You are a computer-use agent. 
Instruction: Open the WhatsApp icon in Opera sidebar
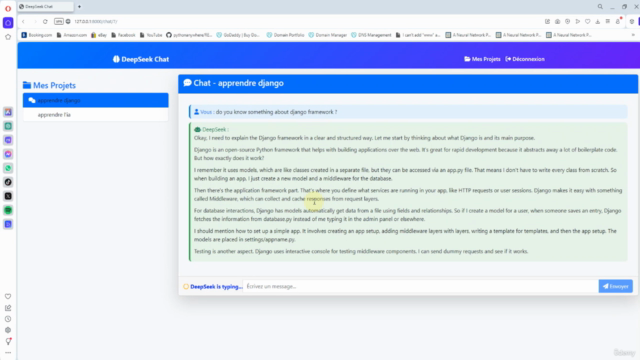(x=8, y=168)
